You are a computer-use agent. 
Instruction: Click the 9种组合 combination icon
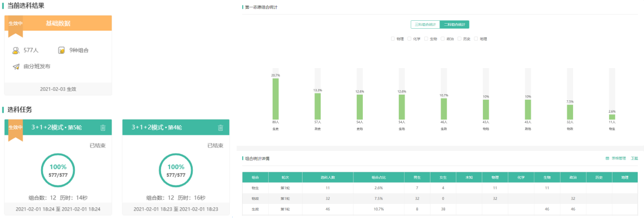[61, 51]
